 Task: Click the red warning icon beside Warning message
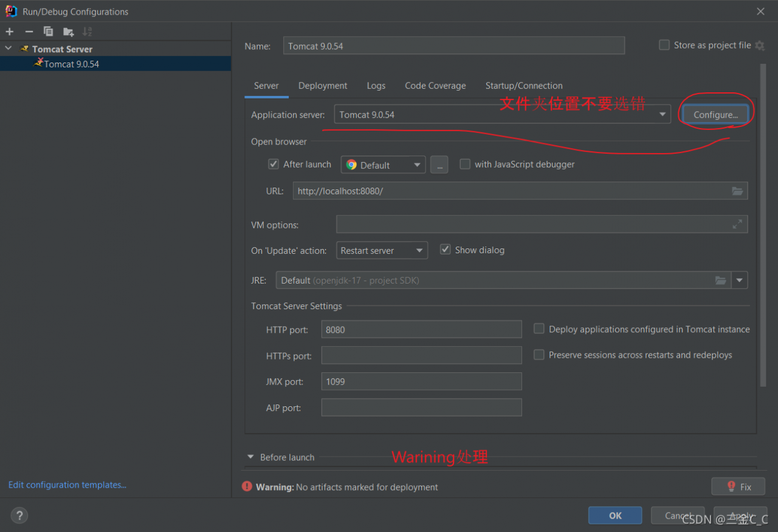[x=247, y=486]
